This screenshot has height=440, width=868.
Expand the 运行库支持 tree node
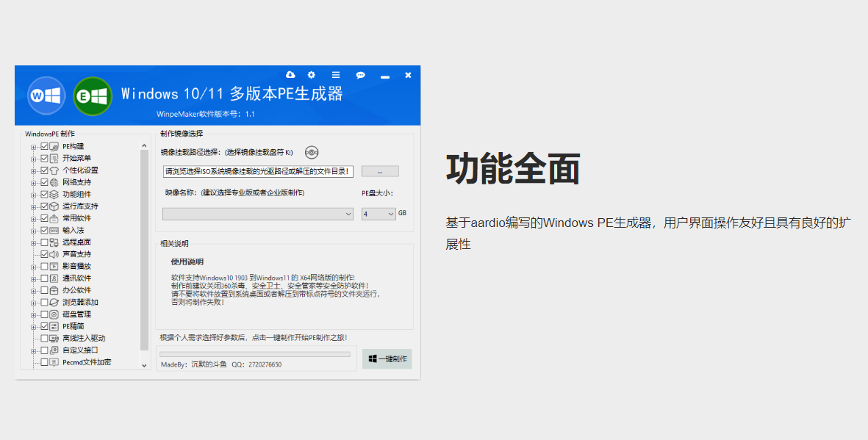[x=33, y=207]
